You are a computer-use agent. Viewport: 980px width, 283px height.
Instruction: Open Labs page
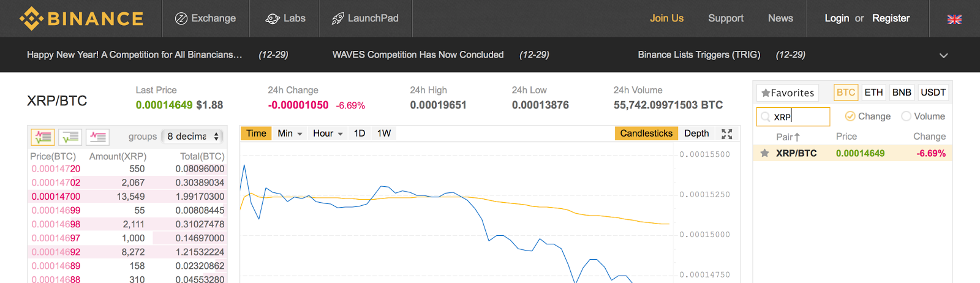tap(285, 18)
